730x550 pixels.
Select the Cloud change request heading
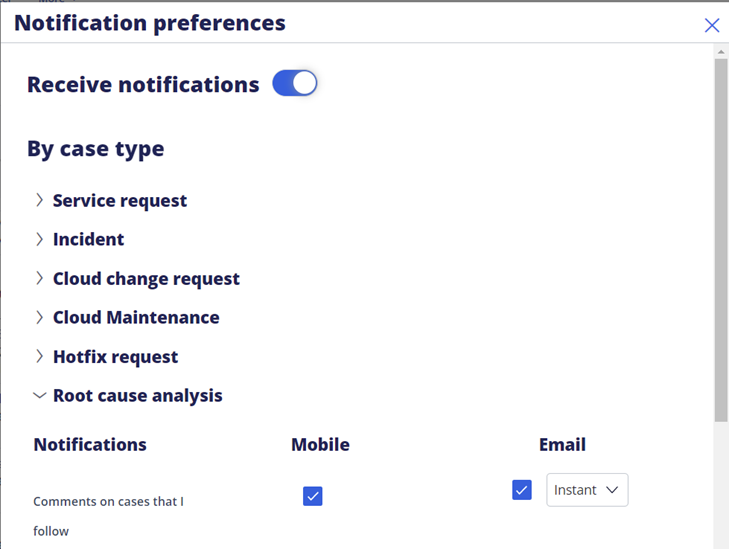[x=146, y=278]
